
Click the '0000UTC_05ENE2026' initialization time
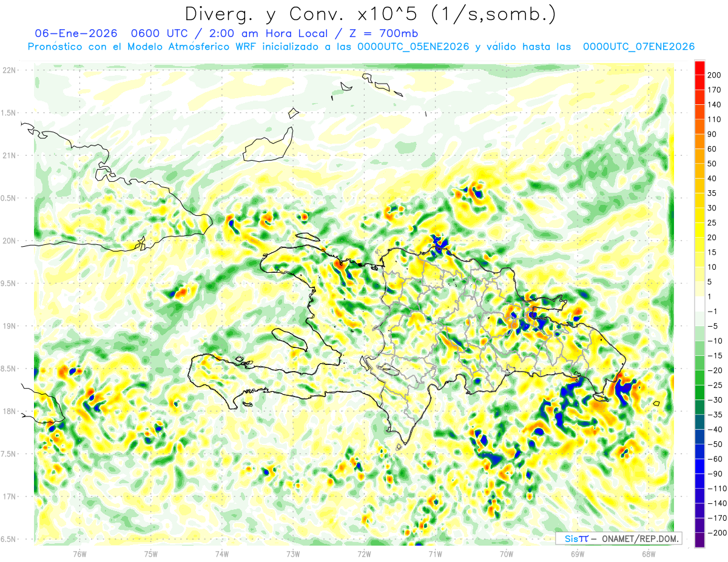[413, 47]
